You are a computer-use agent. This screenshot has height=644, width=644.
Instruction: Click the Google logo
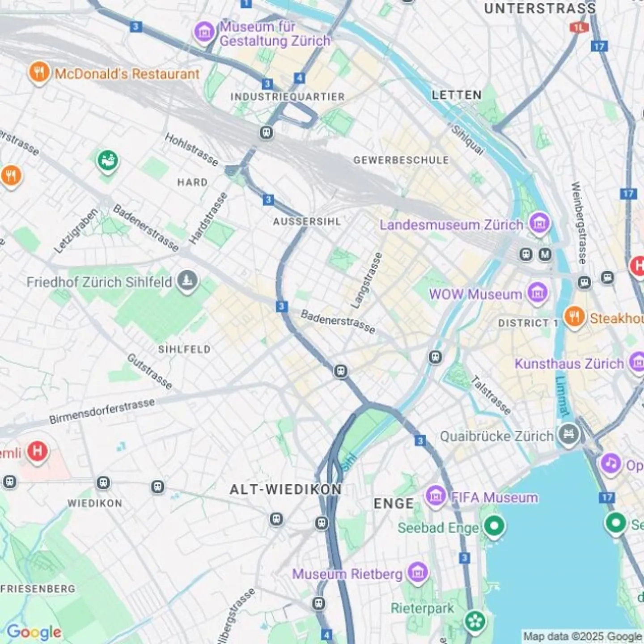(x=34, y=632)
